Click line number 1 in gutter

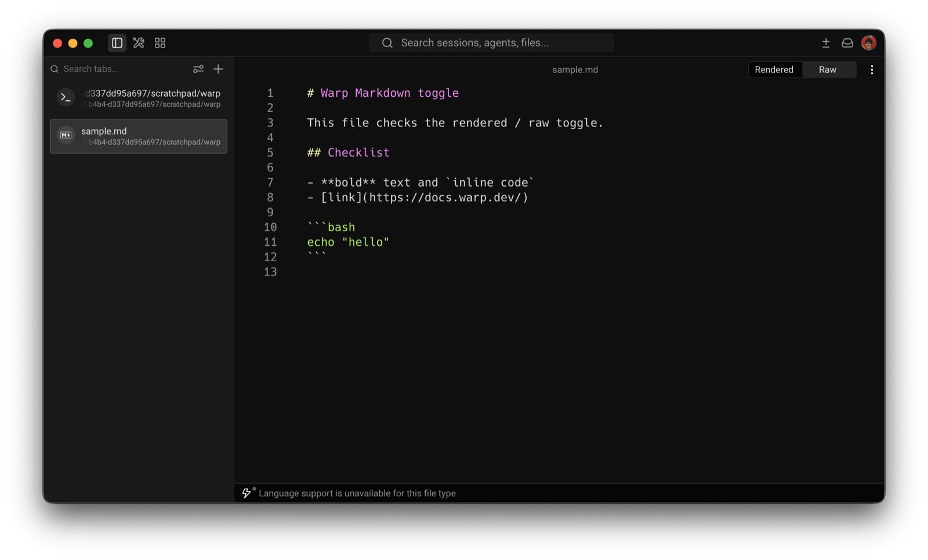point(270,93)
